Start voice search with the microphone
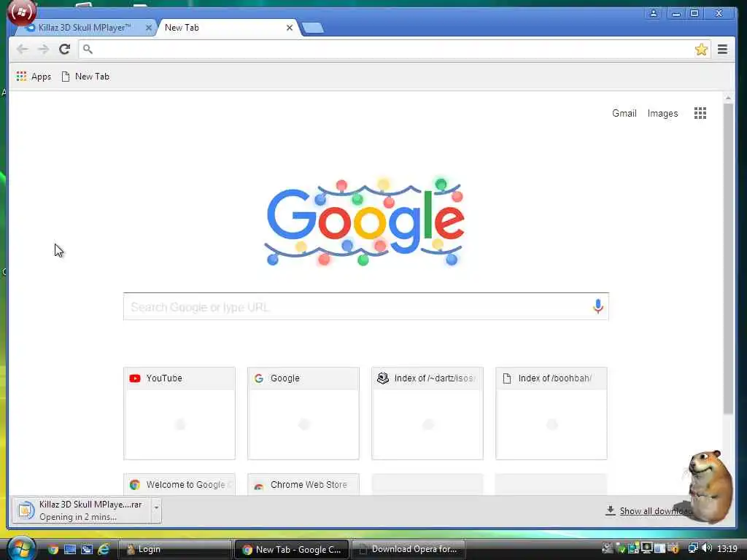Image resolution: width=747 pixels, height=560 pixels. coord(598,306)
